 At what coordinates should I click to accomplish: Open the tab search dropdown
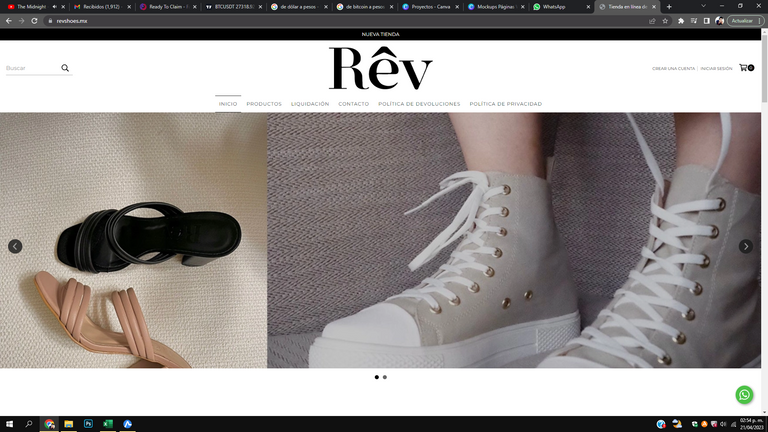pos(703,6)
